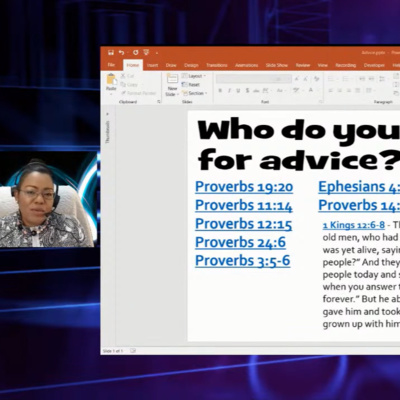400x400 pixels.
Task: Undo the last action
Action: [x=121, y=52]
